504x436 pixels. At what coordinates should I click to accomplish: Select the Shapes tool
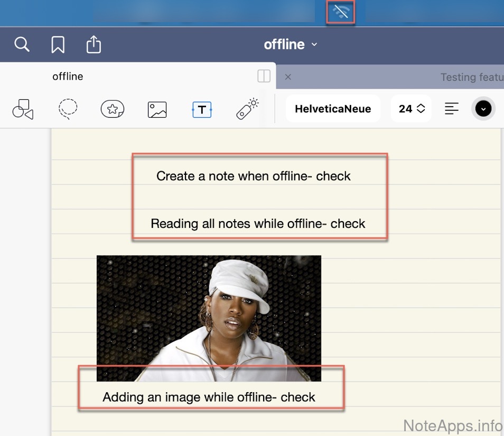[x=22, y=109]
